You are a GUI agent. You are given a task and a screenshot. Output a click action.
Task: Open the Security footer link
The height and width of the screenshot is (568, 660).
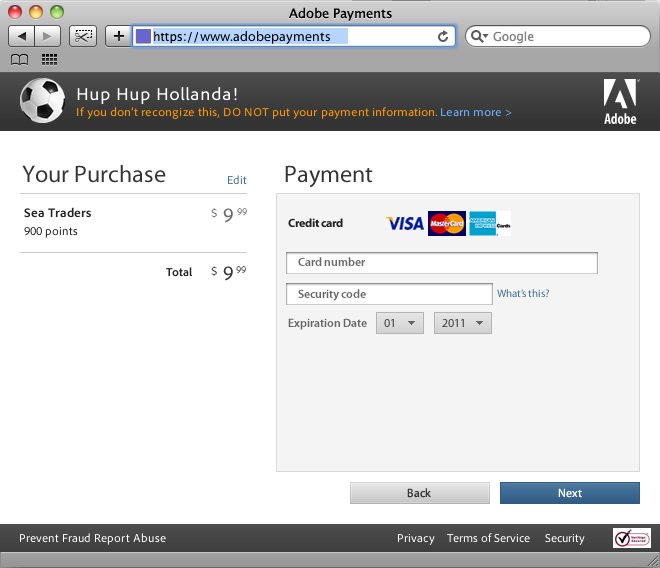[x=564, y=538]
